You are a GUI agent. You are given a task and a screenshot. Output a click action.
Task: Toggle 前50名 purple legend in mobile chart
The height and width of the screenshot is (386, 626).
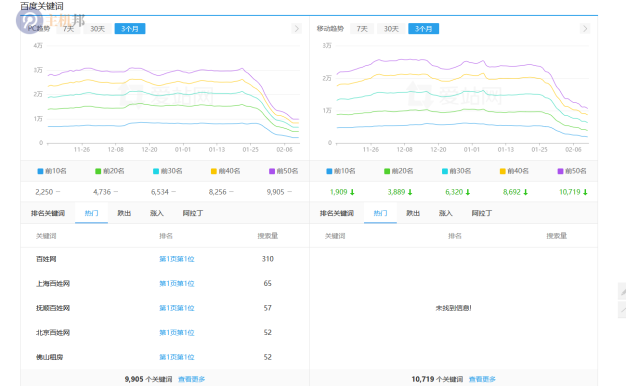[572, 171]
